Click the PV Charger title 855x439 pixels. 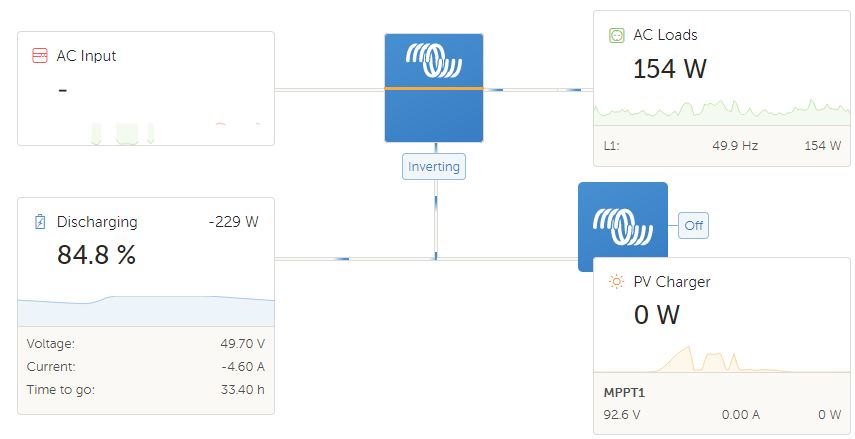pos(671,282)
